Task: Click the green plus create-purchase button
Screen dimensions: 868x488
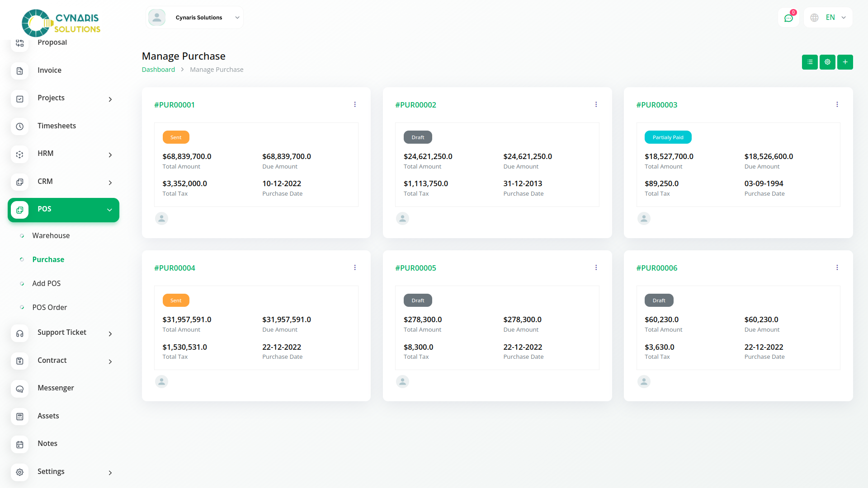Action: coord(845,62)
